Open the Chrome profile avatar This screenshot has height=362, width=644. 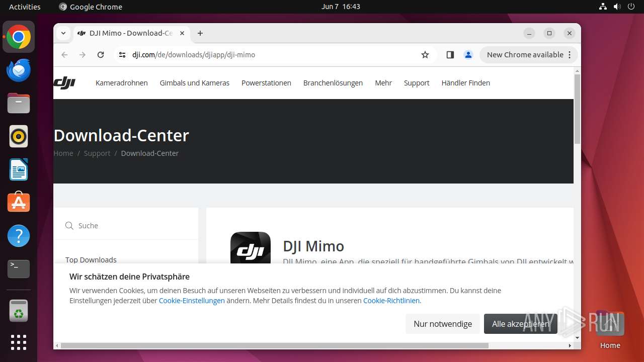pos(468,55)
